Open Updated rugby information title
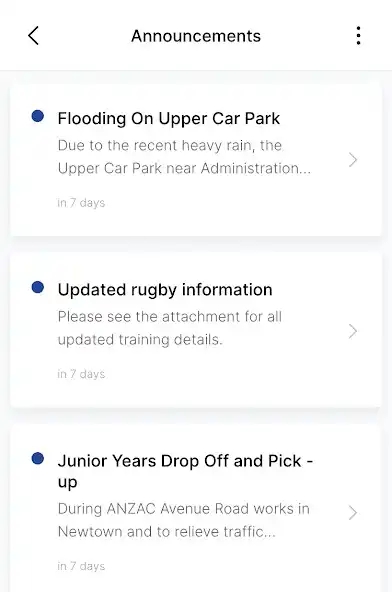 pos(165,290)
